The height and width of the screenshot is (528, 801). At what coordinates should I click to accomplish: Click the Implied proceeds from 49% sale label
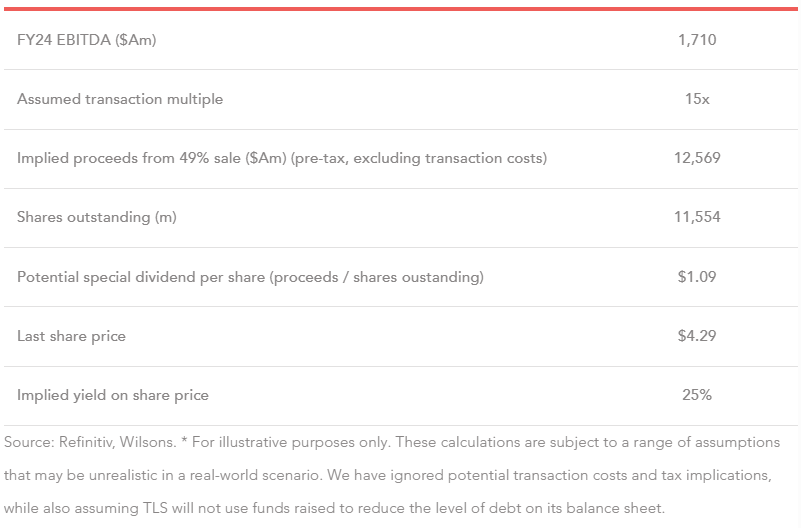[x=281, y=158]
